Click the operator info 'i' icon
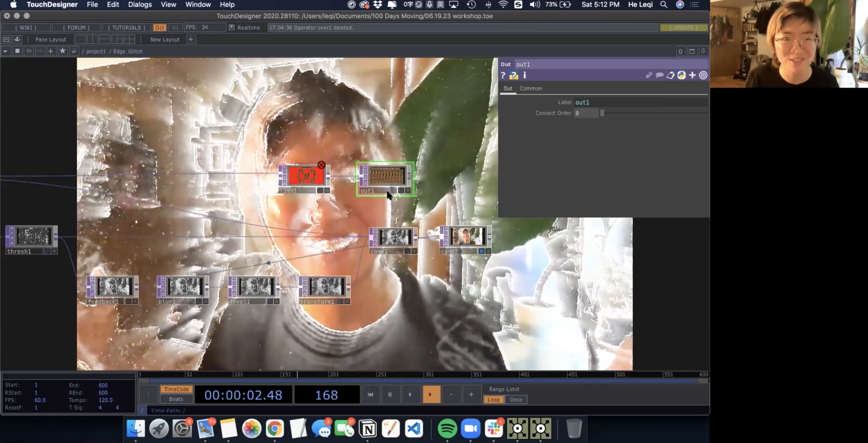Screen dimensions: 868x443 [525, 75]
